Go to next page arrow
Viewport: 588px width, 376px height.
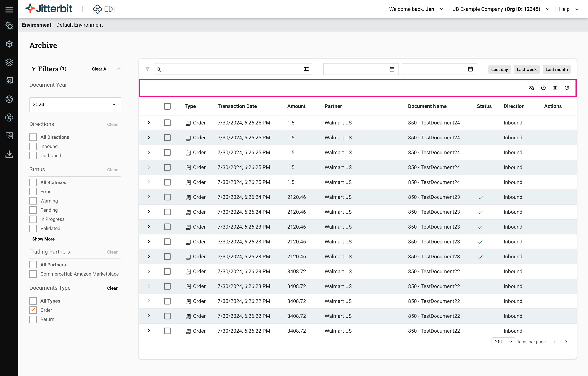(x=566, y=341)
